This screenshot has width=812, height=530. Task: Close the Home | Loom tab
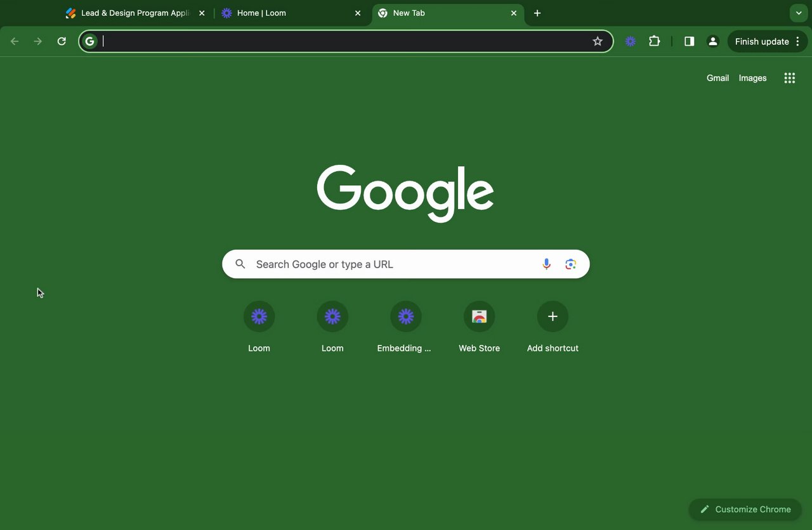(358, 13)
